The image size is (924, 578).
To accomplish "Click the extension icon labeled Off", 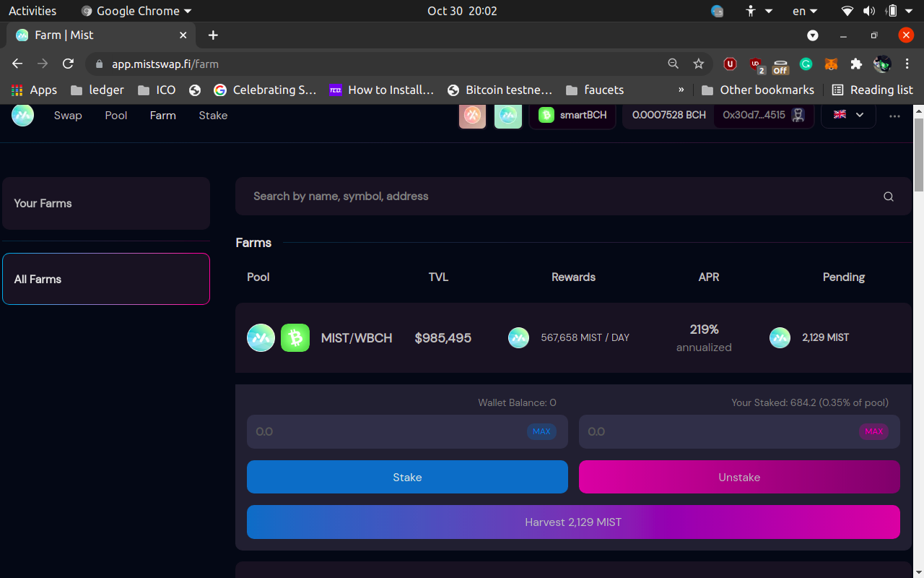I will tap(780, 65).
